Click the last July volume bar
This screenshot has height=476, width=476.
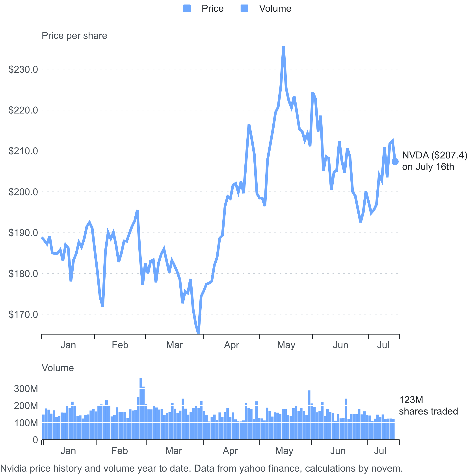(393, 429)
